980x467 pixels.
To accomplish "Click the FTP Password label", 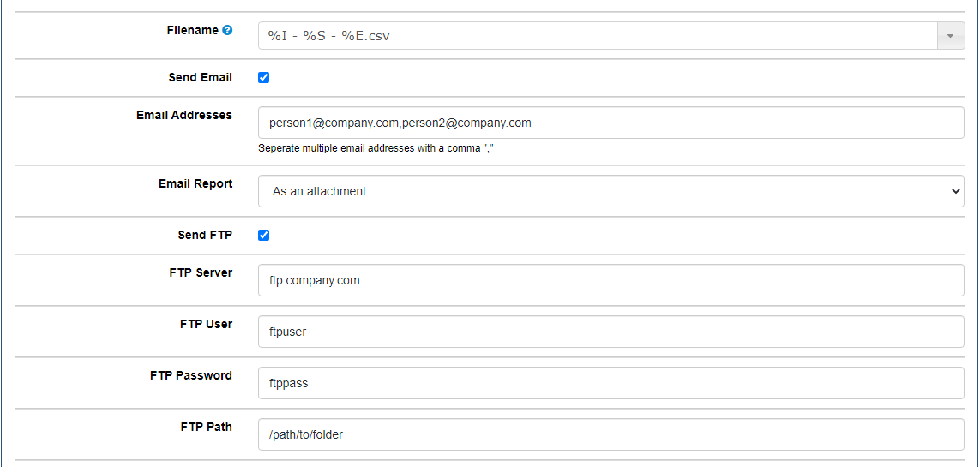I will tap(191, 375).
